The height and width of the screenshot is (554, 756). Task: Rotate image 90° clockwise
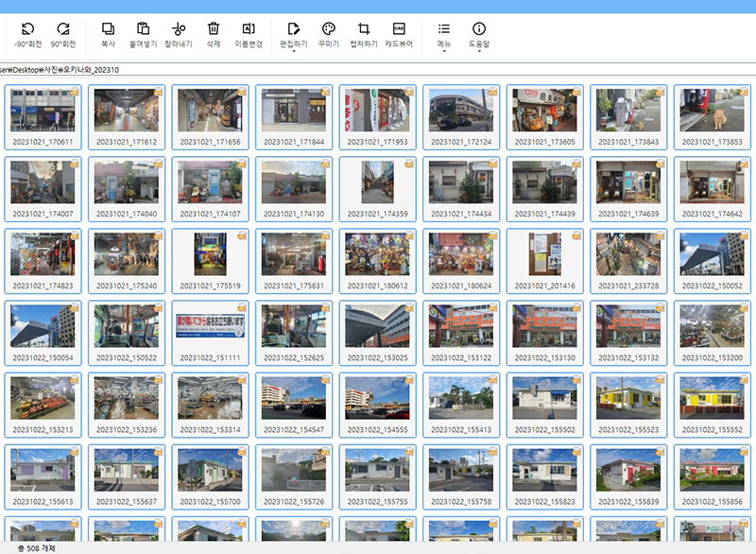click(63, 35)
